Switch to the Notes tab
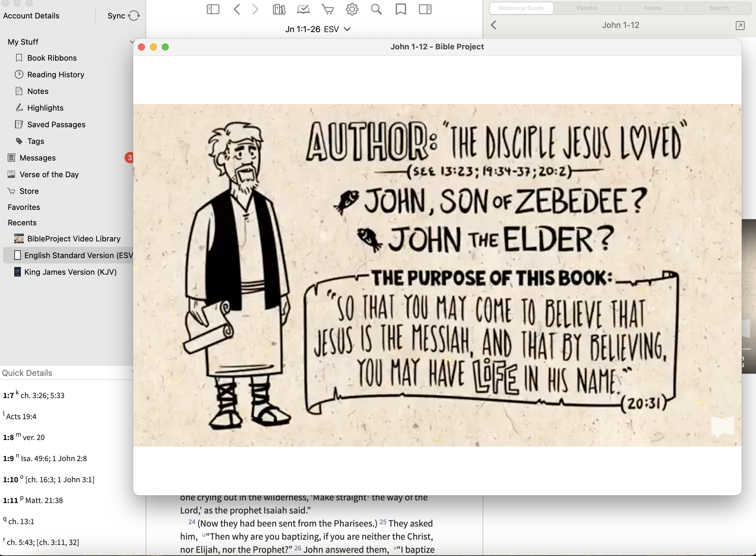The height and width of the screenshot is (556, 756). tap(653, 8)
